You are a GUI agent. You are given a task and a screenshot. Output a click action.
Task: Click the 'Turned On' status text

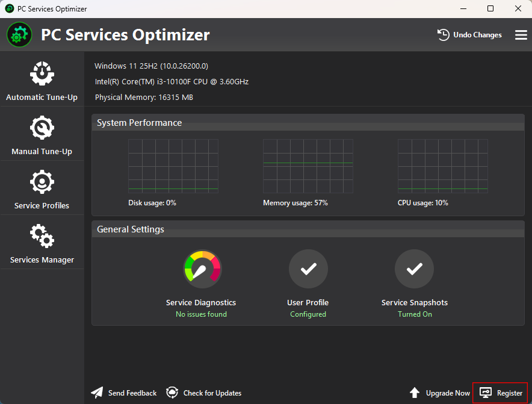click(x=415, y=314)
